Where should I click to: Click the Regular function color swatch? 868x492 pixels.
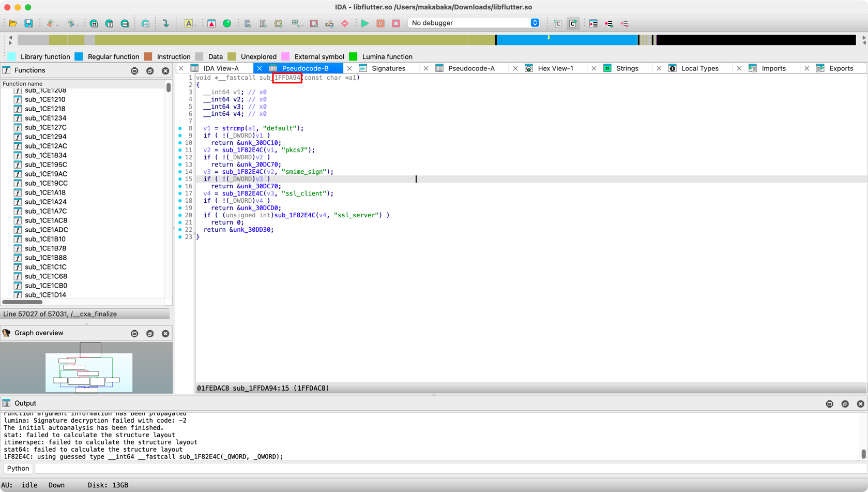coord(79,56)
